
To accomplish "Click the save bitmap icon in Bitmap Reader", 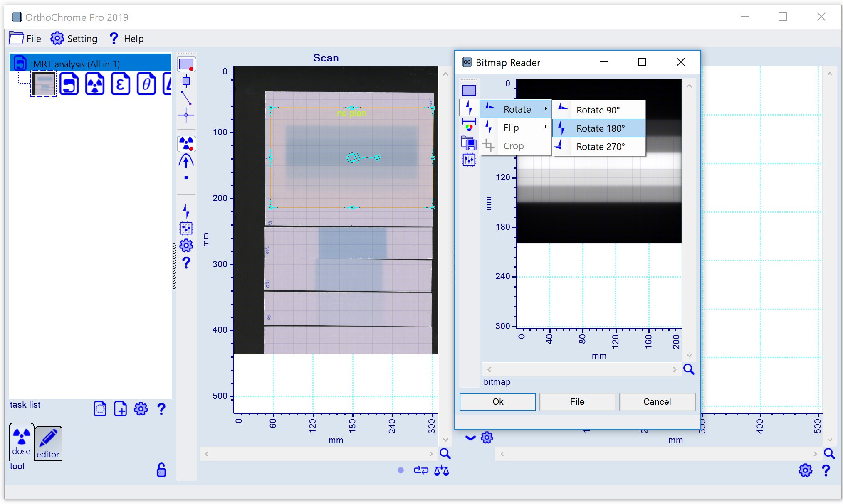I will 469,143.
